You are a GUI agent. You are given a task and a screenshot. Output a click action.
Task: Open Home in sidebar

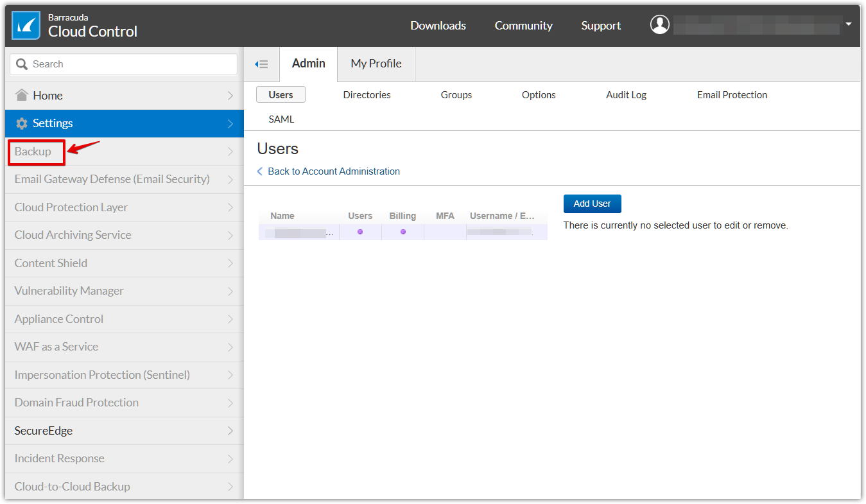[125, 96]
